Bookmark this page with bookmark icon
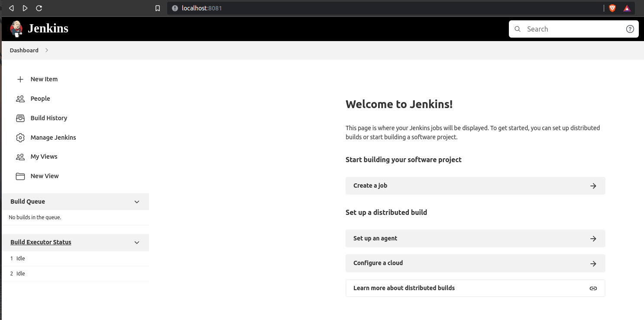The height and width of the screenshot is (320, 644). 158,8
